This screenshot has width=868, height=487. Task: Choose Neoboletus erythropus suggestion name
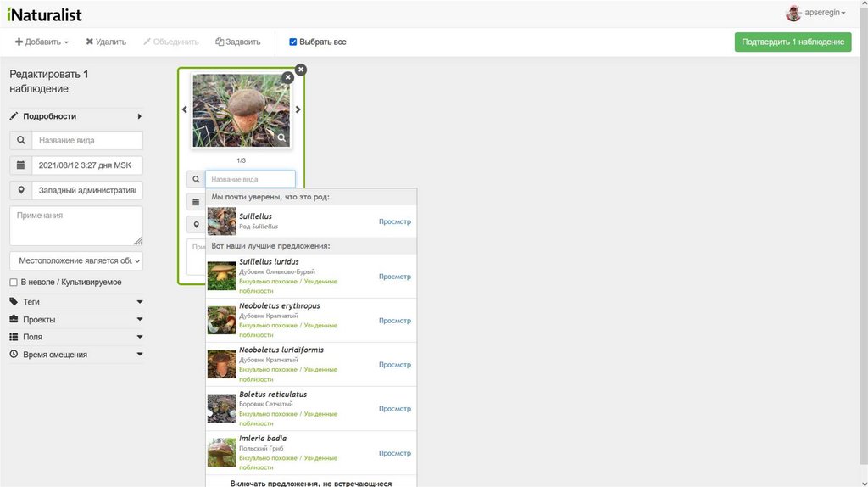tap(280, 305)
